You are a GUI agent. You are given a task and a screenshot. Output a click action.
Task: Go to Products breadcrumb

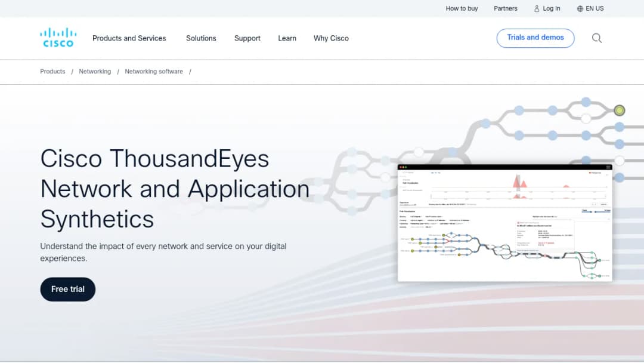(52, 72)
